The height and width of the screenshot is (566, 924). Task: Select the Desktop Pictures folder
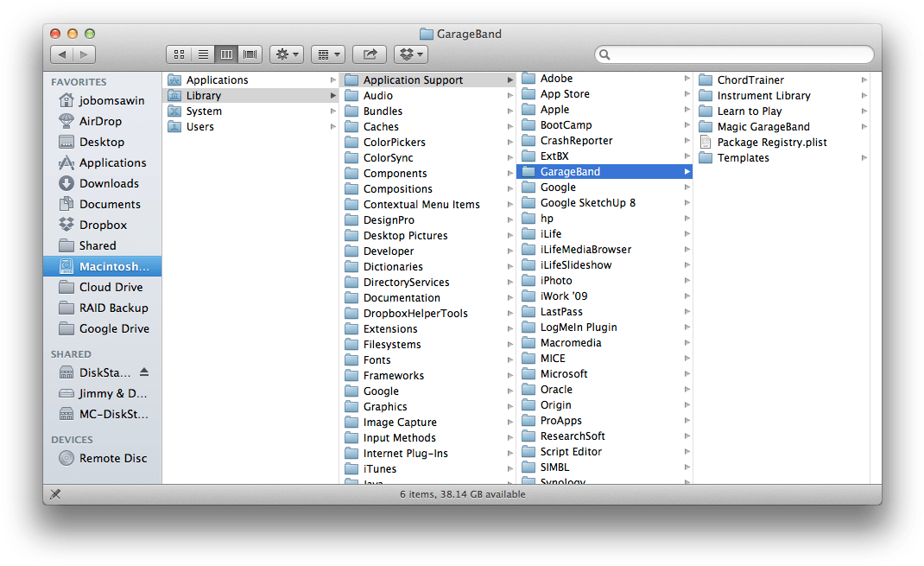coord(427,235)
